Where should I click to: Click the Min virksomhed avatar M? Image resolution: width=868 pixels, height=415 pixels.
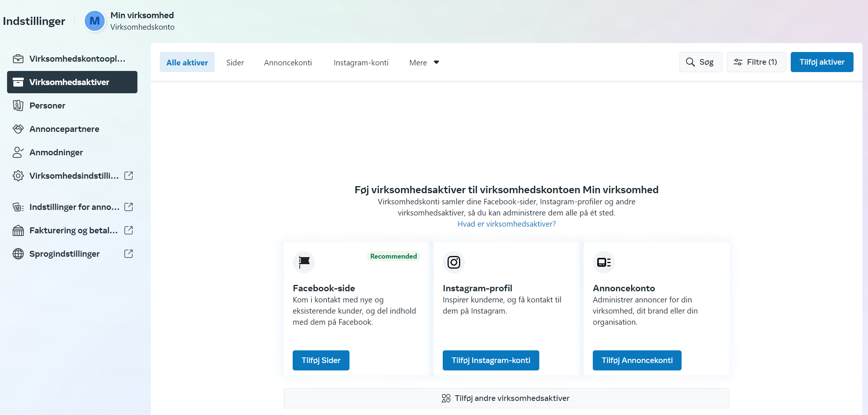(x=95, y=21)
